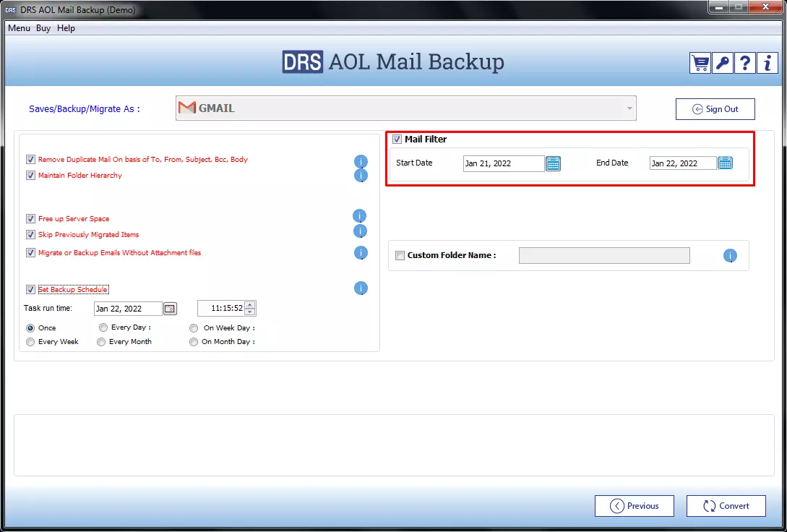Viewport: 787px width, 532px height.
Task: Open the key activation icon
Action: 722,63
